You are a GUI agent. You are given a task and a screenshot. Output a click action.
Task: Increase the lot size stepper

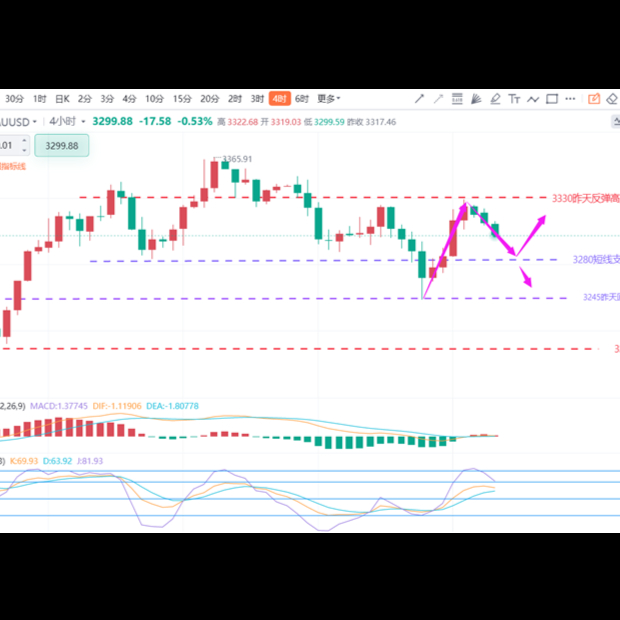click(x=25, y=141)
